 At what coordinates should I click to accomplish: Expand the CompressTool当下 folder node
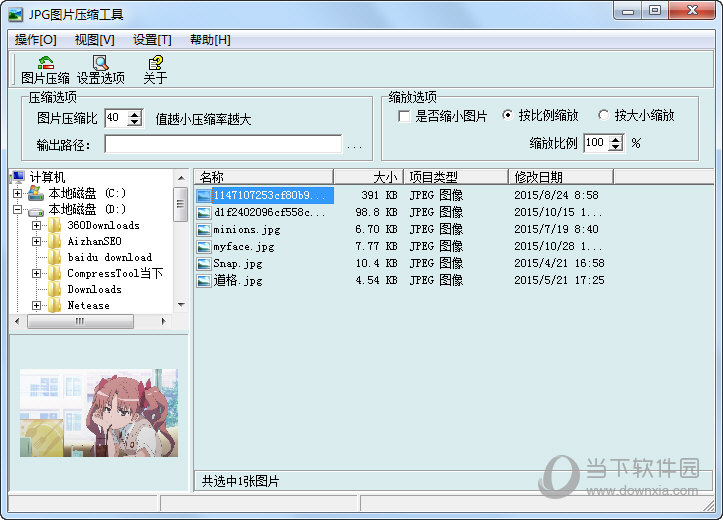(36, 273)
